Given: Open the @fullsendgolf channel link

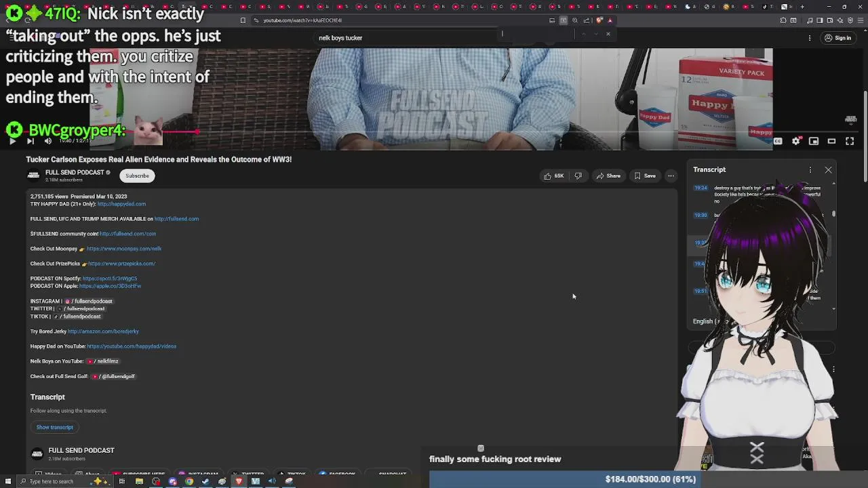Looking at the screenshot, I should (114, 376).
